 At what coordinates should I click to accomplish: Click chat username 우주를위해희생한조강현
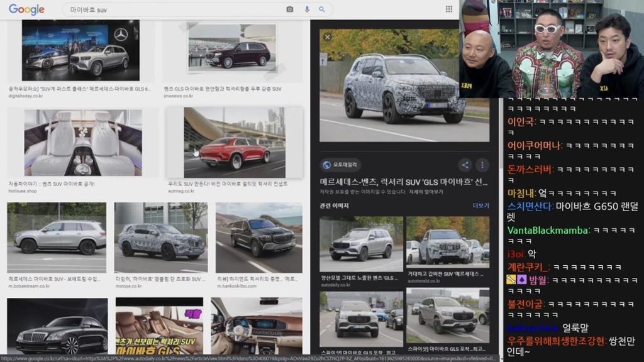click(x=557, y=341)
